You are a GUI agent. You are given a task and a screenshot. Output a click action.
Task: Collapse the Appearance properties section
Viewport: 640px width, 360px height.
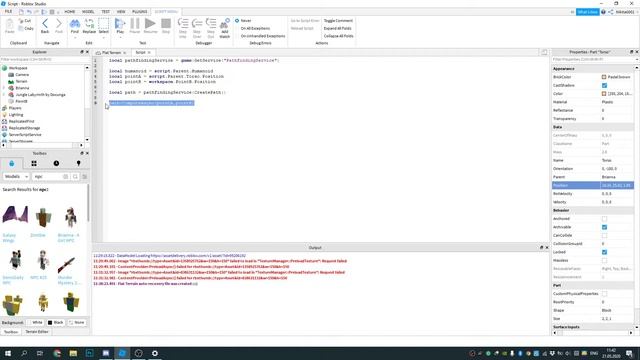[564, 69]
